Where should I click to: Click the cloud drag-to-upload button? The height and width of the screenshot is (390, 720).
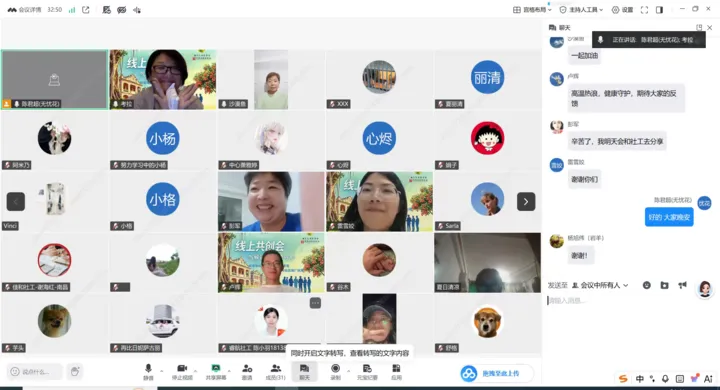pyautogui.click(x=496, y=373)
